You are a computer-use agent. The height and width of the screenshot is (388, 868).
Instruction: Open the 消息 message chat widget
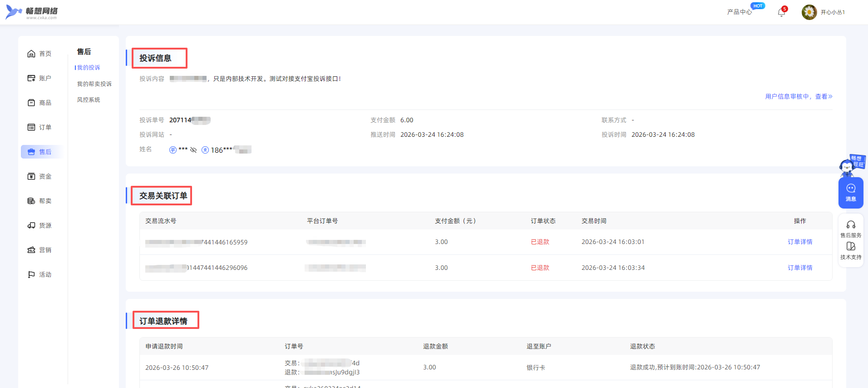pos(850,193)
